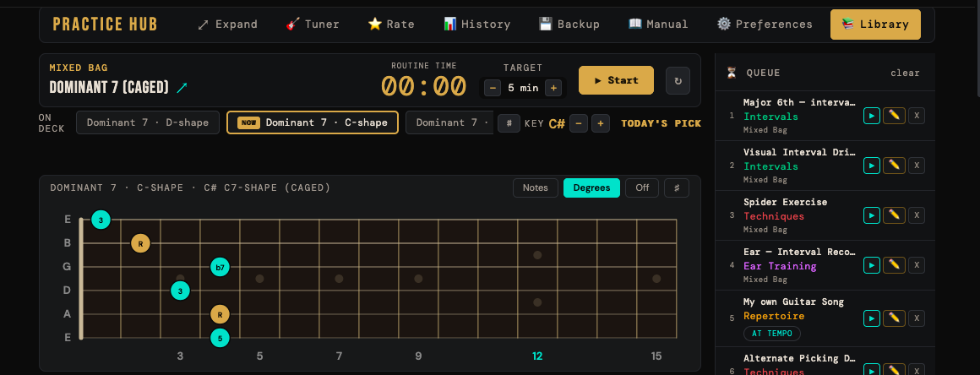Remove Visual Interval Drill from queue
Image resolution: width=980 pixels, height=375 pixels.
coord(917,166)
